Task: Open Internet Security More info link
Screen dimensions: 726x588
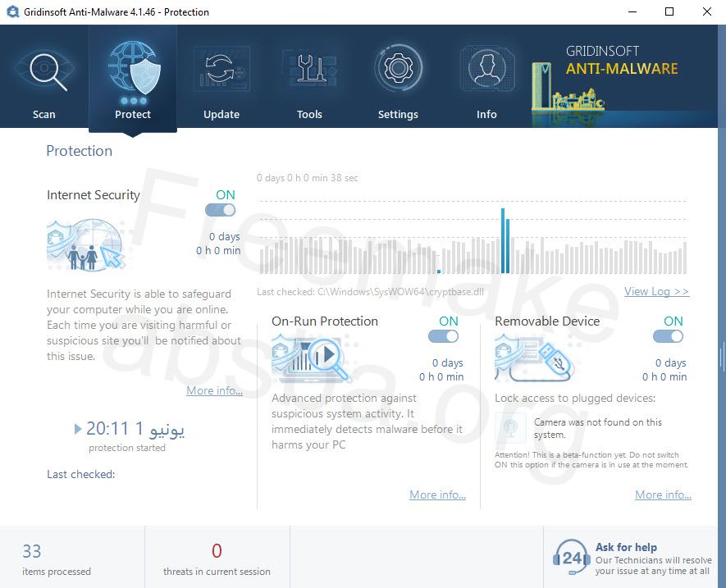Action: pyautogui.click(x=214, y=390)
